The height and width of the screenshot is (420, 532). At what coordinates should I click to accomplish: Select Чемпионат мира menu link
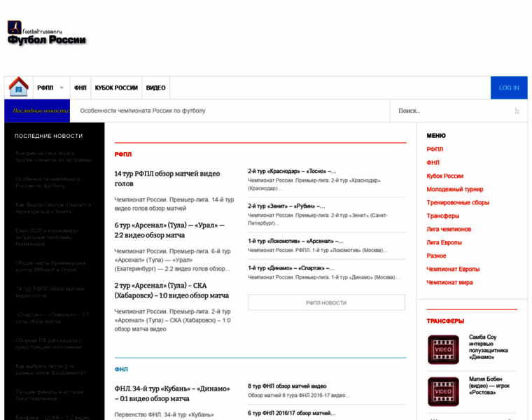[449, 282]
